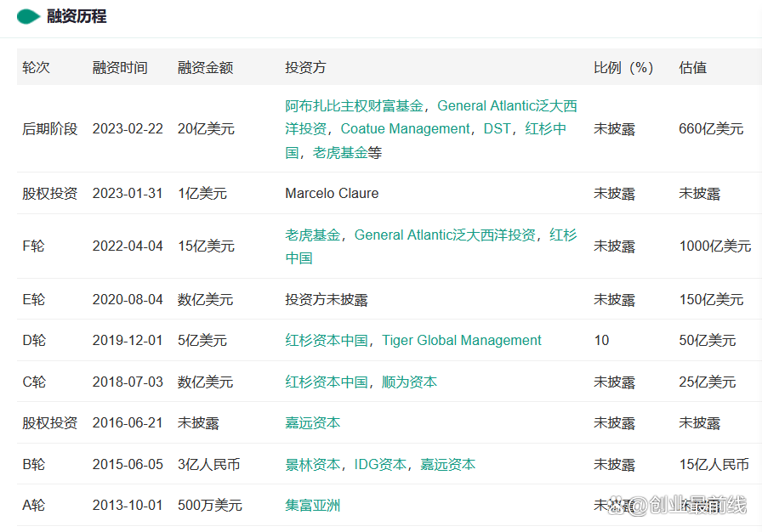762x532 pixels.
Task: Select the B轮 round cell
Action: pos(33,465)
